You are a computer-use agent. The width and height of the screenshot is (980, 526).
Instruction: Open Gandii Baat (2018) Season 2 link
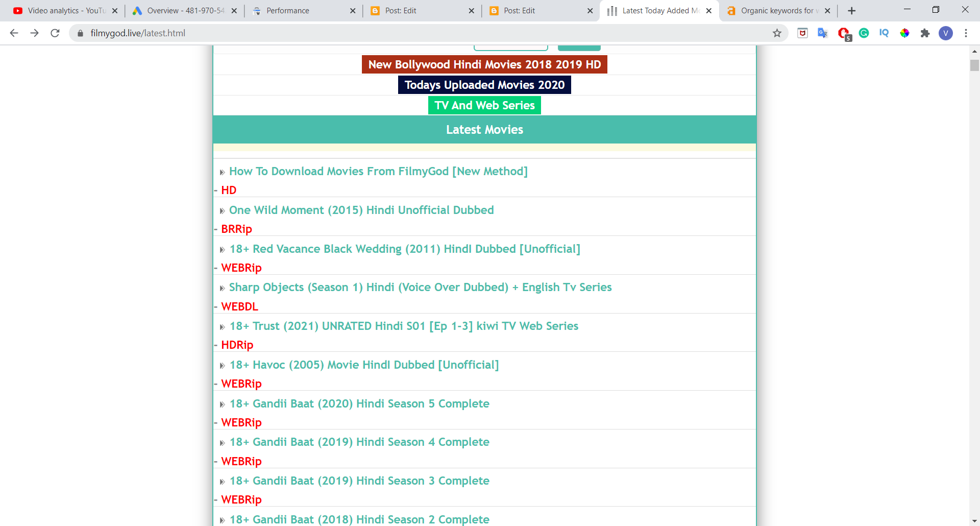359,519
